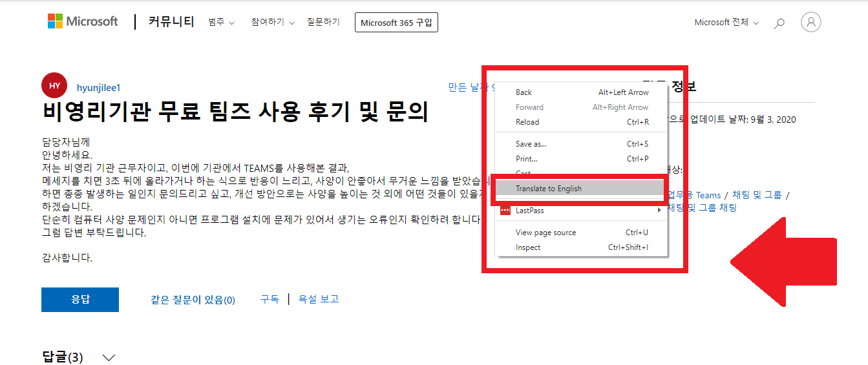Open the 커뮤니티 header link
Image resolution: width=868 pixels, height=365 pixels.
click(x=171, y=22)
